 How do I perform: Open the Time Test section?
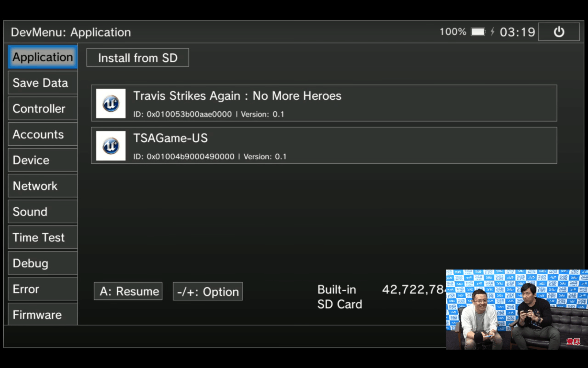(43, 237)
